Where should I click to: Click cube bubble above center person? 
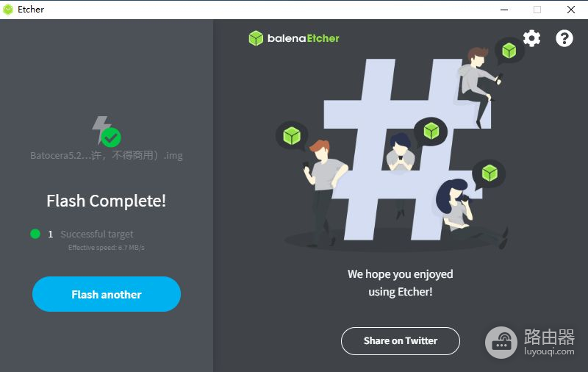click(x=431, y=132)
